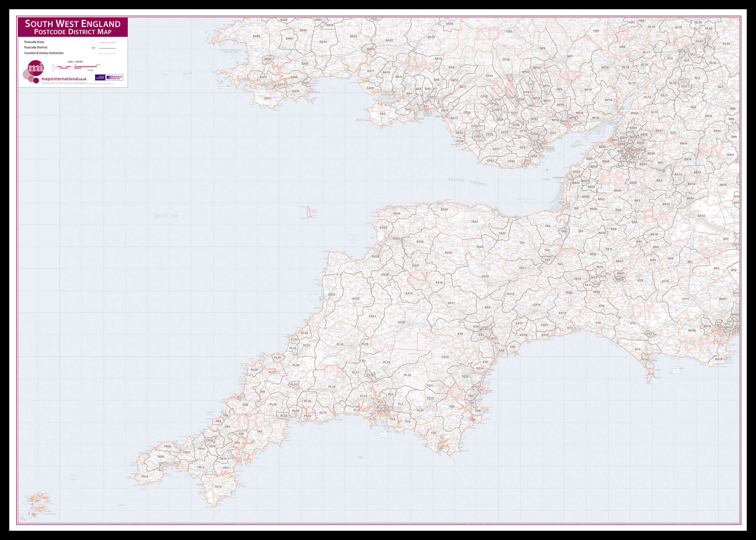Click the 'Scale 1 : 250 000' text
The width and height of the screenshot is (756, 540).
tap(75, 61)
